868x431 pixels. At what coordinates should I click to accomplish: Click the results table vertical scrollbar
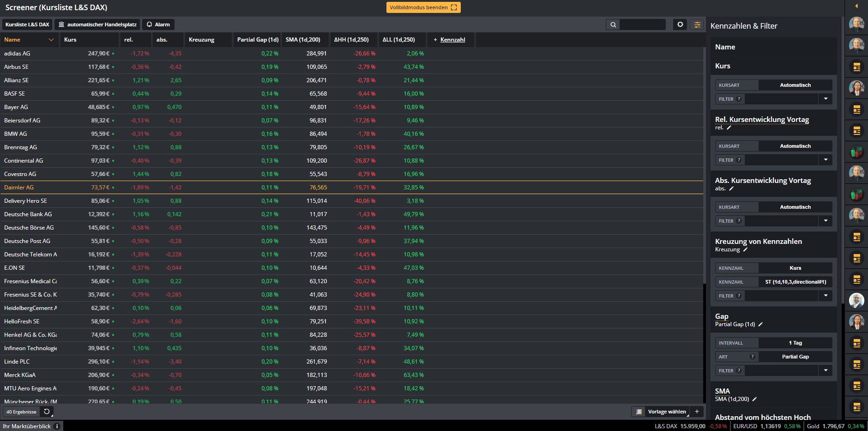point(705,166)
